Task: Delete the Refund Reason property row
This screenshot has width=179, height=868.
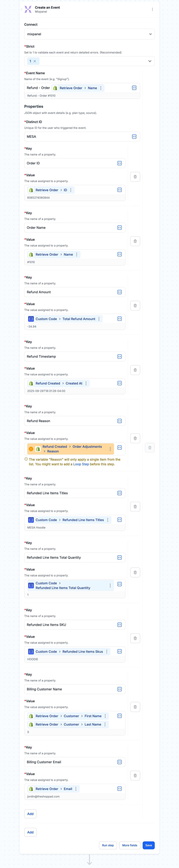Action: (x=135, y=438)
